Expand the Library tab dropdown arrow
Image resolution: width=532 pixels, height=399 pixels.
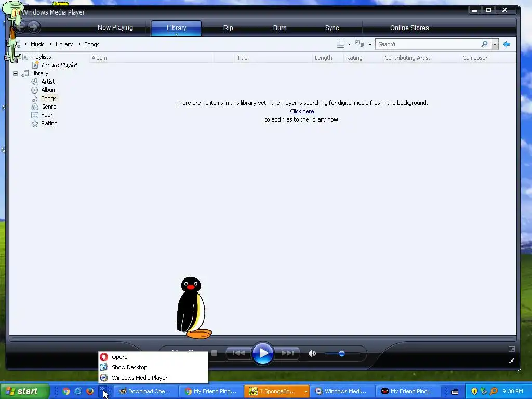(x=177, y=34)
